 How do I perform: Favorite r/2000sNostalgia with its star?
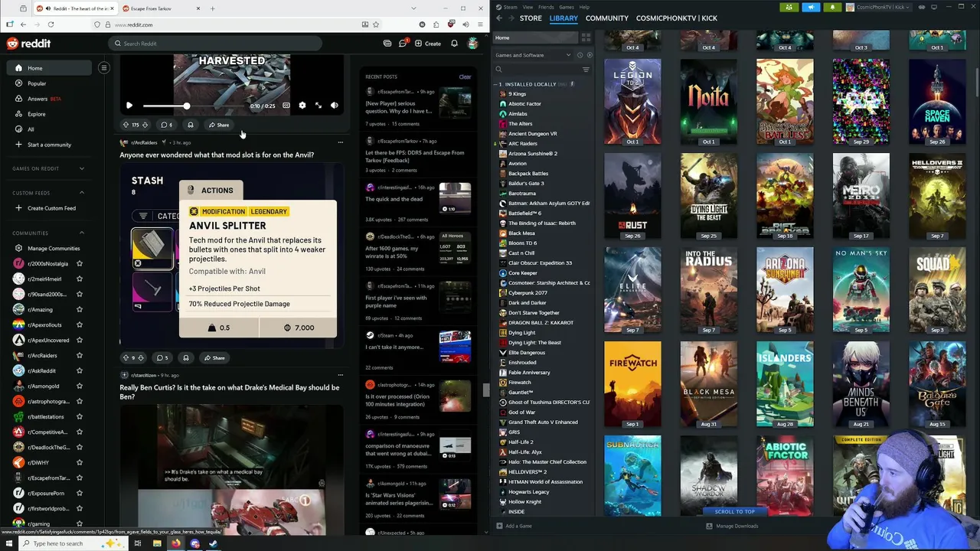point(79,263)
